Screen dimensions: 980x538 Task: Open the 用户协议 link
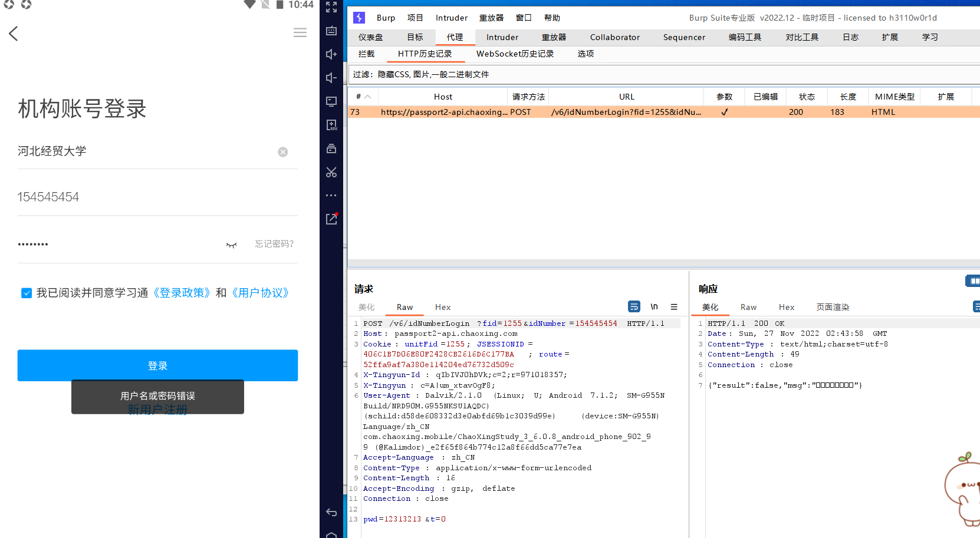(x=260, y=293)
